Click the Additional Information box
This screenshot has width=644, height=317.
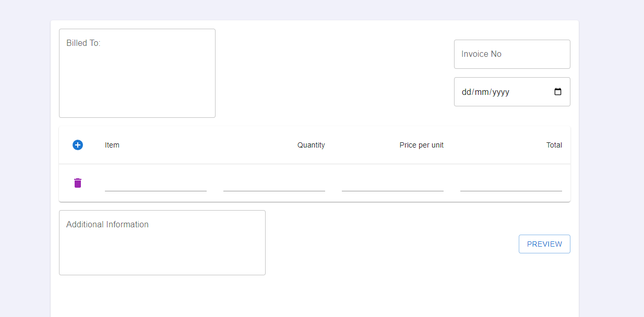(x=162, y=242)
